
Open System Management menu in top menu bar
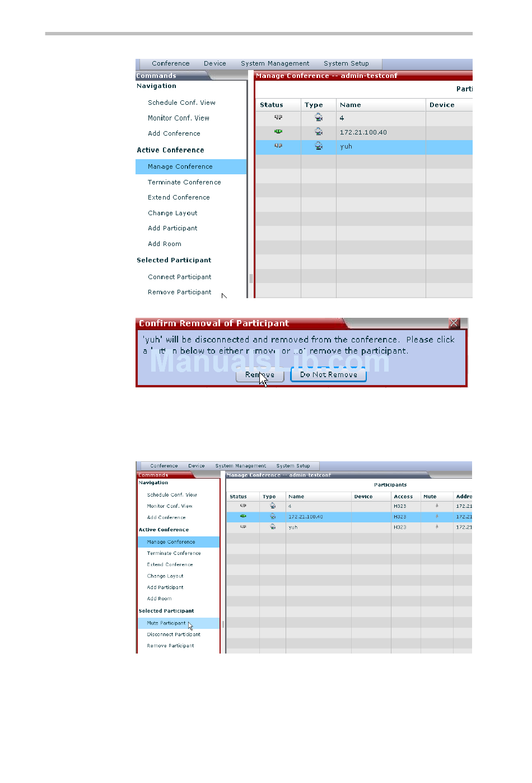coord(275,64)
